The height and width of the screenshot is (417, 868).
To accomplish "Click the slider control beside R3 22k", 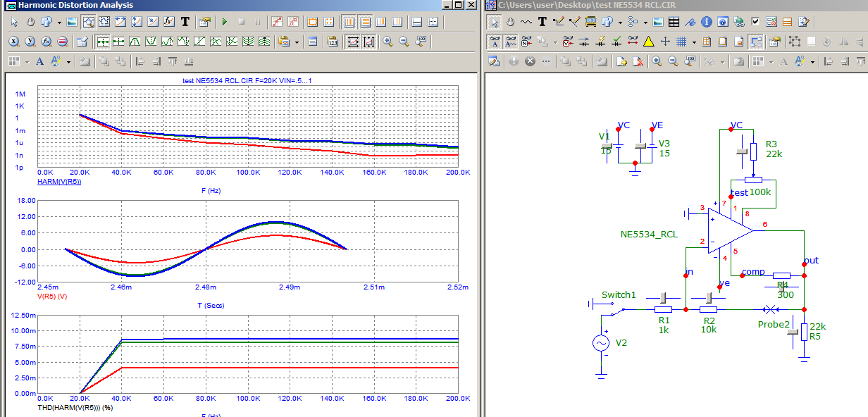I will point(740,151).
